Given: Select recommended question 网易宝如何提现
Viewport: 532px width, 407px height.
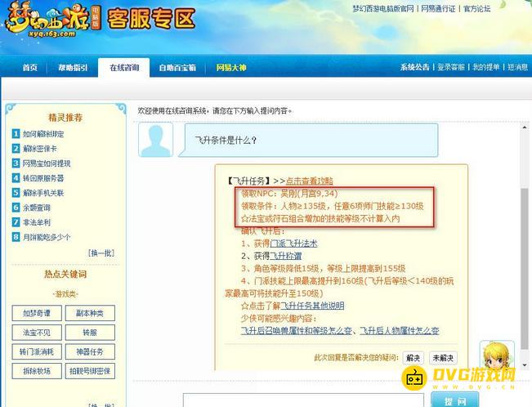Looking at the screenshot, I should [x=47, y=163].
